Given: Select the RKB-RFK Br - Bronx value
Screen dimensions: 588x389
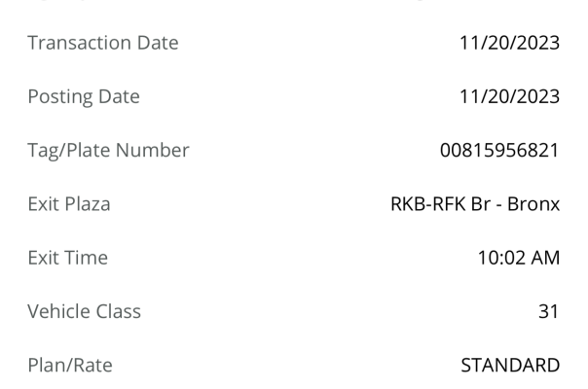Looking at the screenshot, I should click(475, 204).
